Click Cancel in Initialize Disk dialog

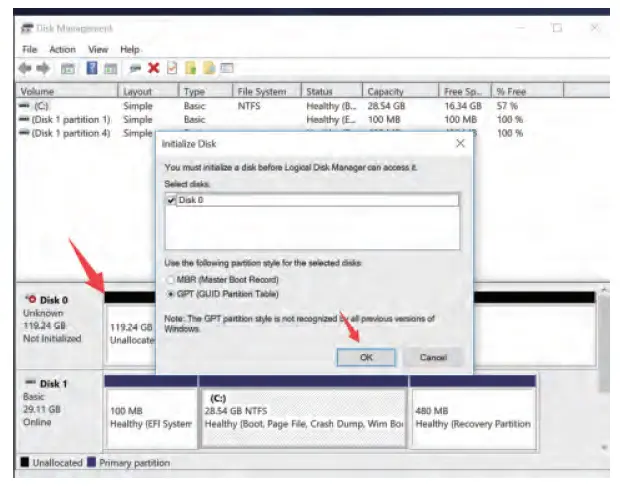(x=433, y=357)
